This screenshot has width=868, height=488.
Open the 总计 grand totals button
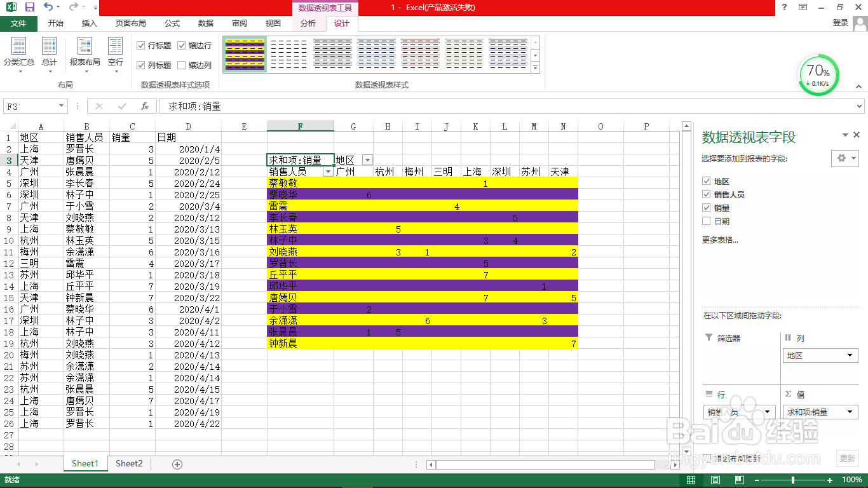(x=50, y=55)
